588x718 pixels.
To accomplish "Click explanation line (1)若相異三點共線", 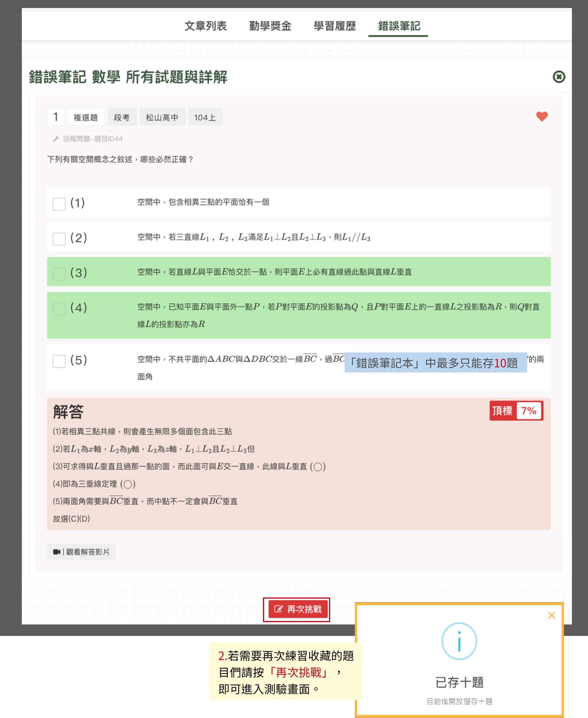I will pyautogui.click(x=142, y=431).
